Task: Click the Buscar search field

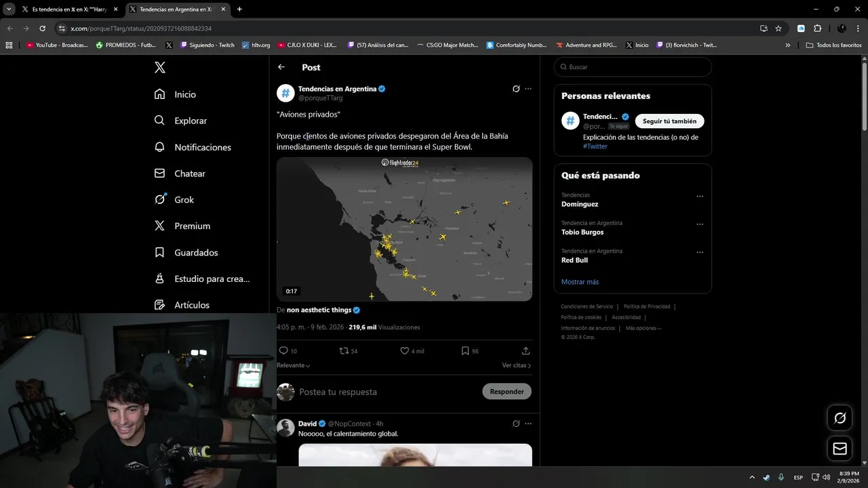Action: point(633,67)
